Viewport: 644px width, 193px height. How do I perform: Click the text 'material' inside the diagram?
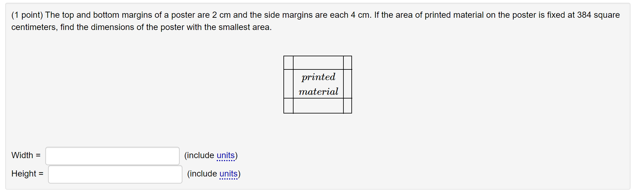point(318,91)
